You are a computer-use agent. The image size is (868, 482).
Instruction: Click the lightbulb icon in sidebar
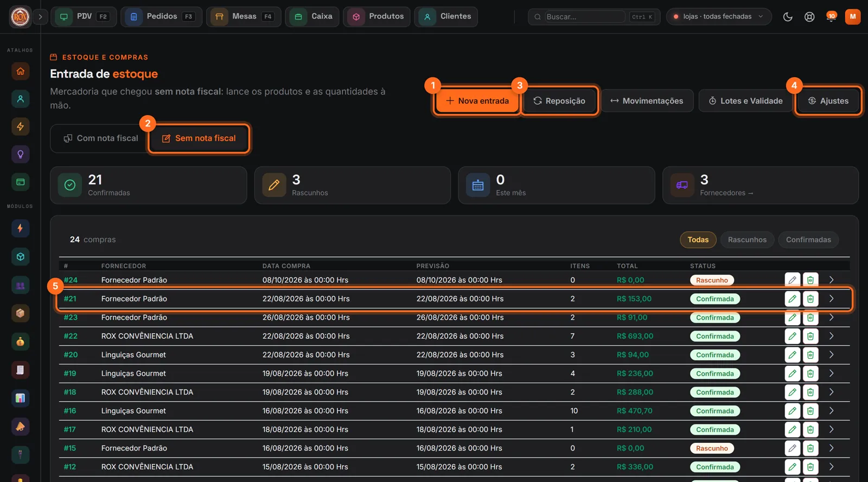pos(20,154)
